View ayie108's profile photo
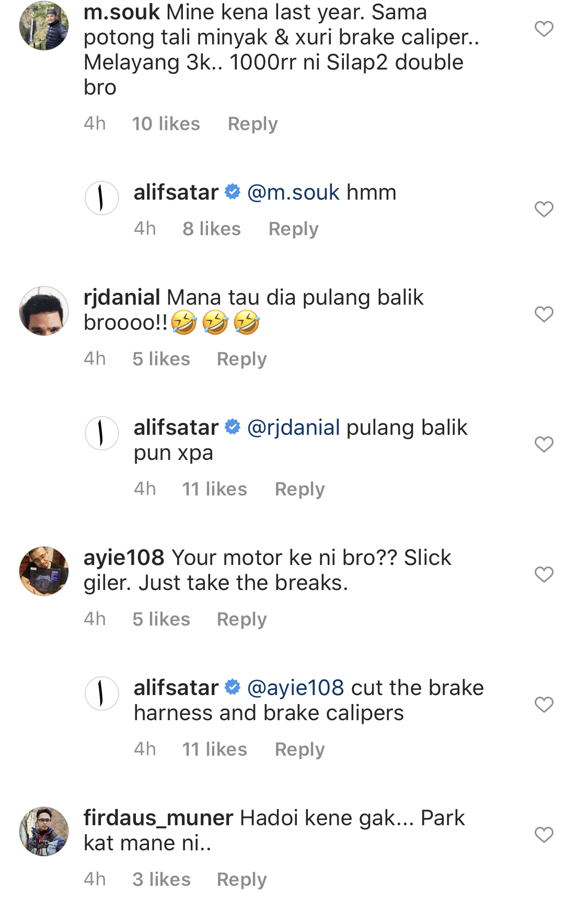 [x=44, y=571]
